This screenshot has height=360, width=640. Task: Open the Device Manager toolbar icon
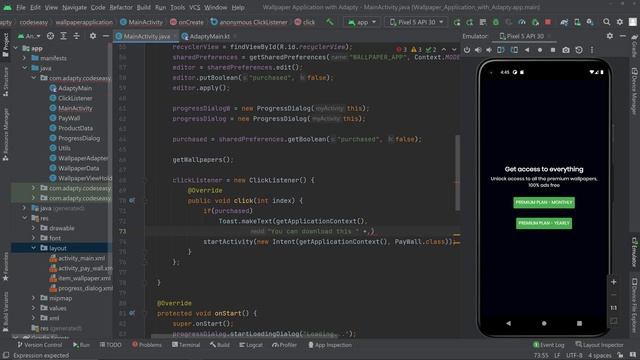pyautogui.click(x=577, y=22)
